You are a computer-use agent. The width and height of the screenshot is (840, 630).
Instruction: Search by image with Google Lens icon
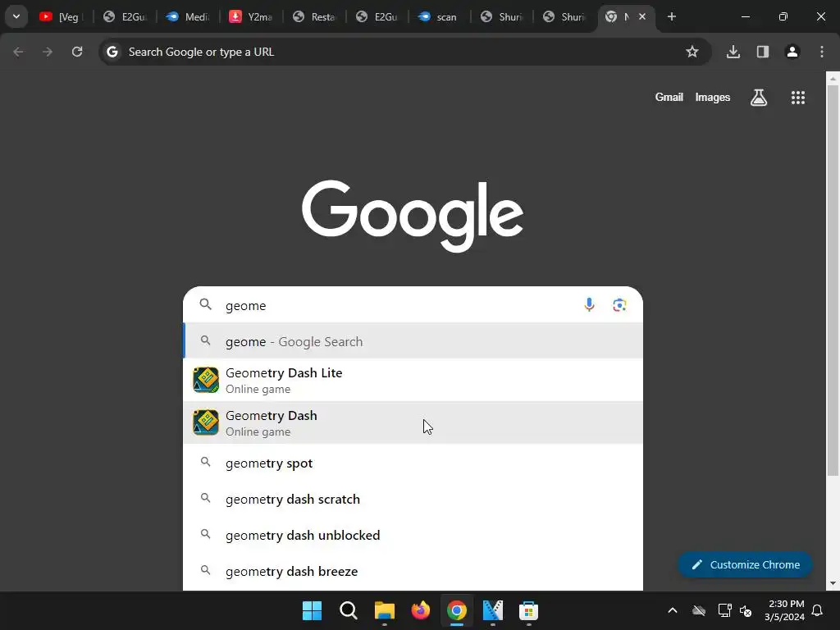(619, 305)
